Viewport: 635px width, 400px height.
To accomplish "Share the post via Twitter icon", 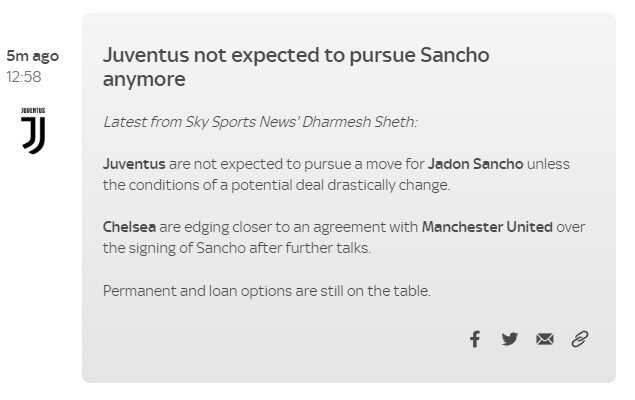I will (509, 339).
